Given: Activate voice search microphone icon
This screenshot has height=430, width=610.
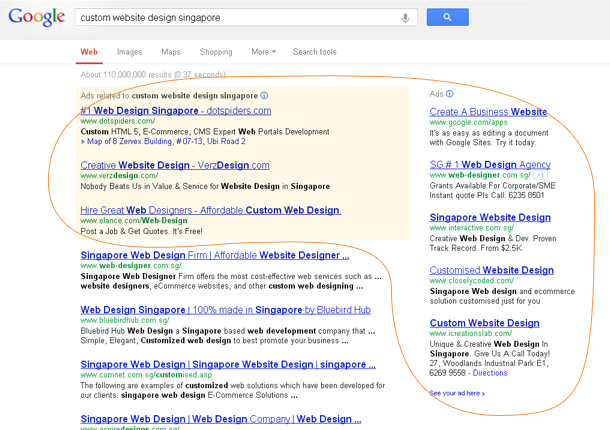Looking at the screenshot, I should click(x=405, y=18).
